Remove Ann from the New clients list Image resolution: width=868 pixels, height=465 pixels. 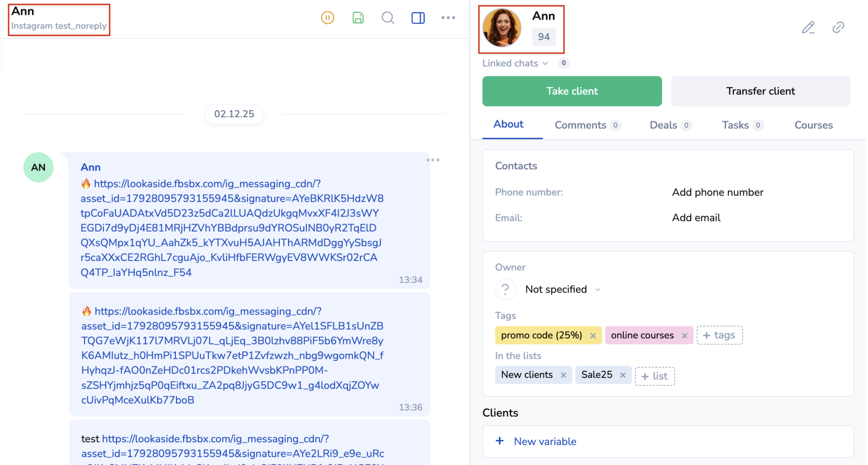564,375
